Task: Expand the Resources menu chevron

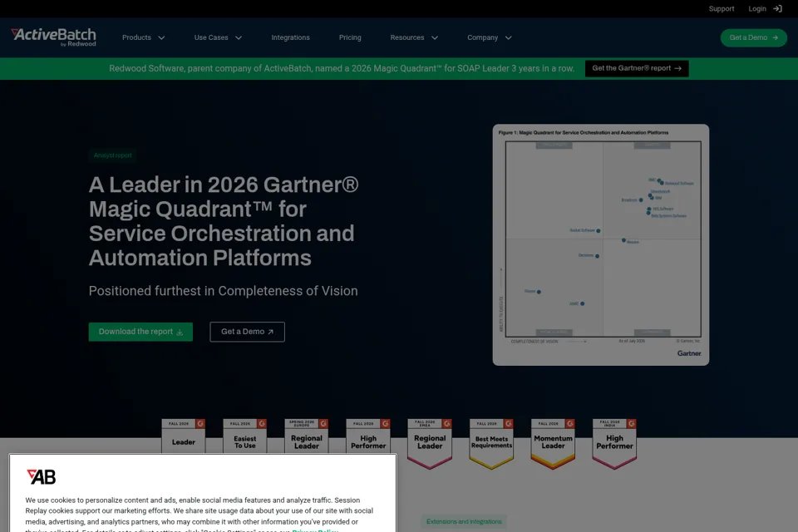Action: point(435,37)
